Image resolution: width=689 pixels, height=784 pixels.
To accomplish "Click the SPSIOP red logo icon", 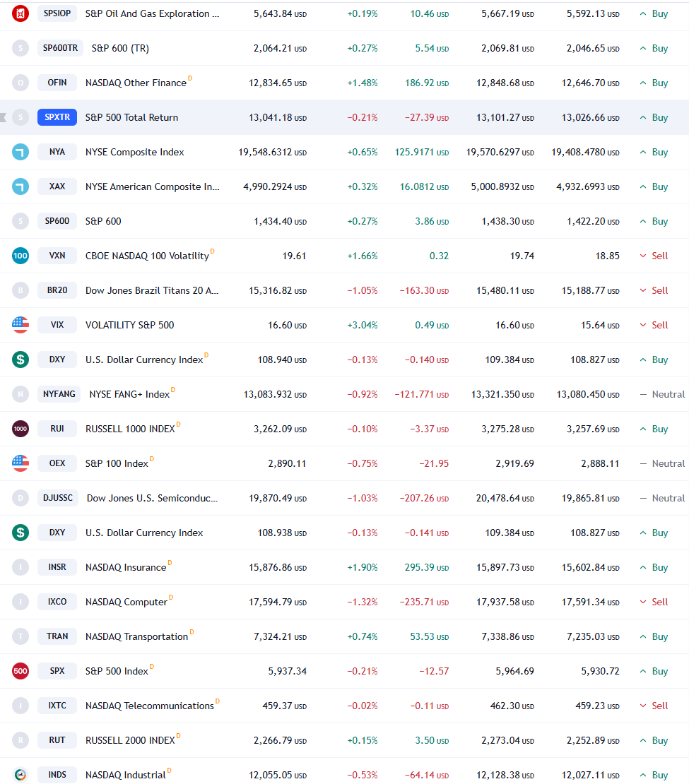I will 20,13.
